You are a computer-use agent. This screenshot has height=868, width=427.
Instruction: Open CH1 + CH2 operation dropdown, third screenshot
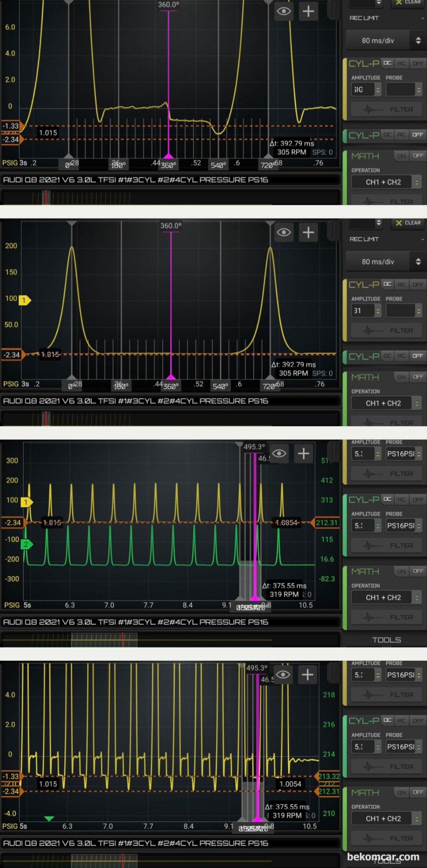click(x=387, y=598)
